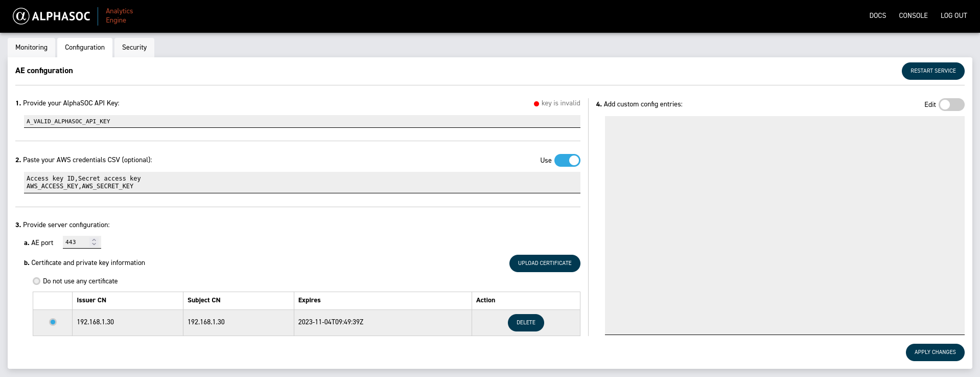Click the AlphaSOC logo

51,16
